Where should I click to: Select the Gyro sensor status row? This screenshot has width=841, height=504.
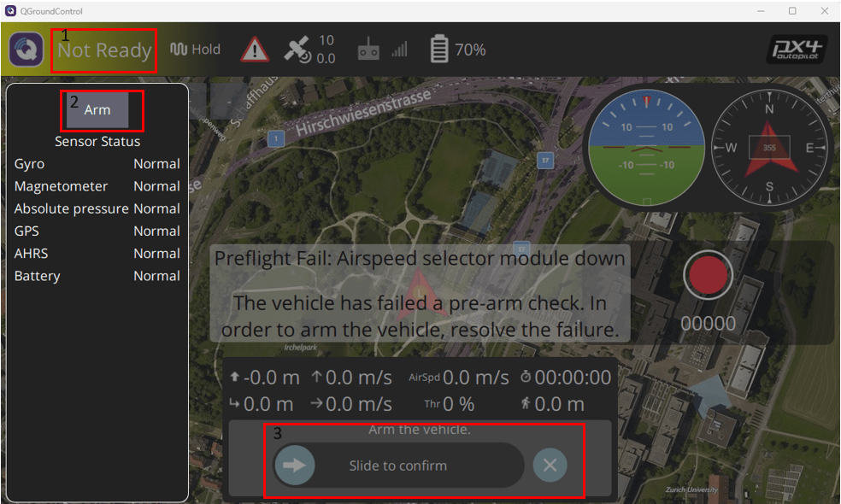[x=97, y=164]
